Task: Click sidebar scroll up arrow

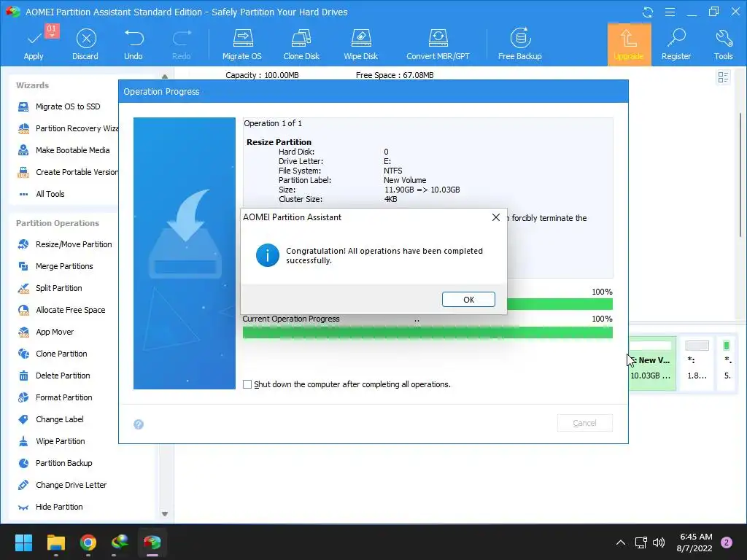Action: point(165,76)
